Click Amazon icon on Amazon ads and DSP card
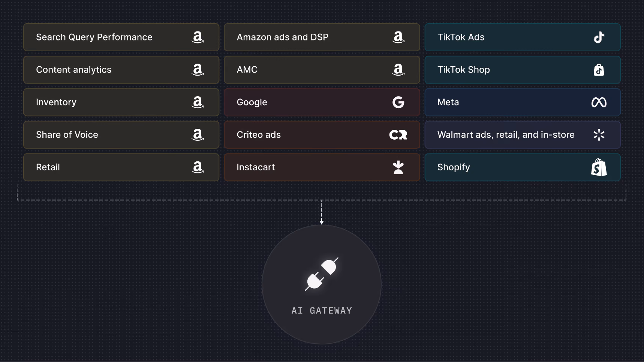Image resolution: width=644 pixels, height=362 pixels. (x=398, y=37)
